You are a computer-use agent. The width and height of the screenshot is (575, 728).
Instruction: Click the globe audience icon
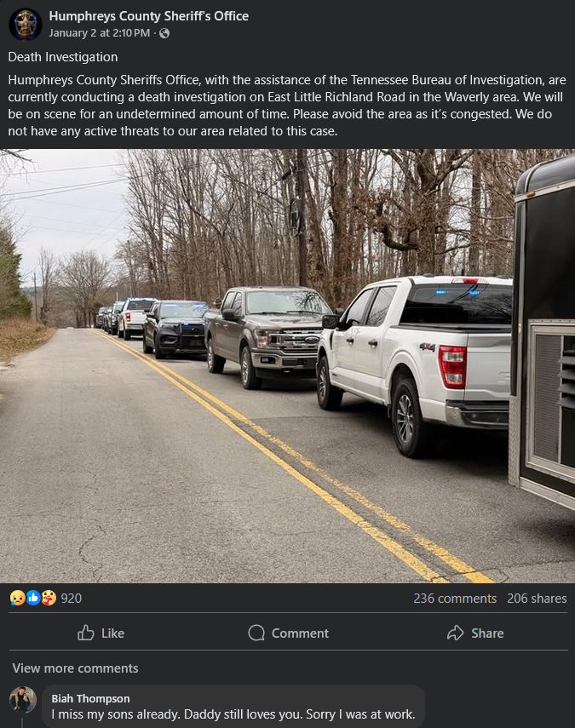[164, 33]
